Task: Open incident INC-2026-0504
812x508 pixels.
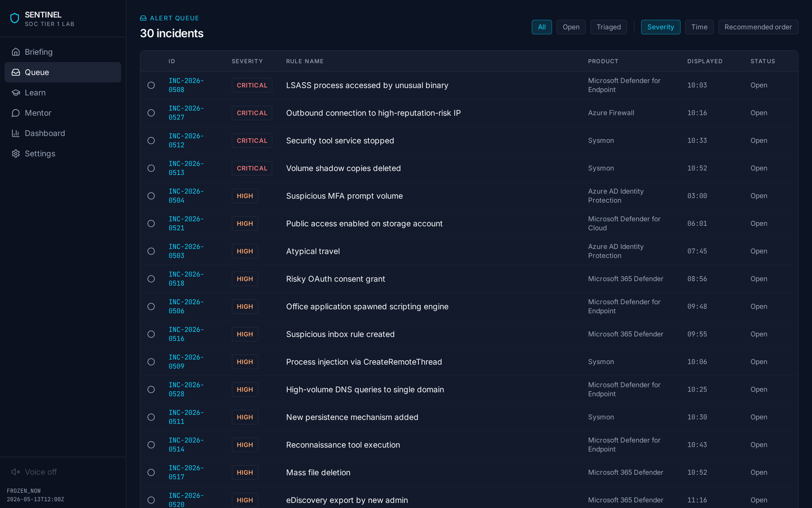Action: [x=186, y=196]
